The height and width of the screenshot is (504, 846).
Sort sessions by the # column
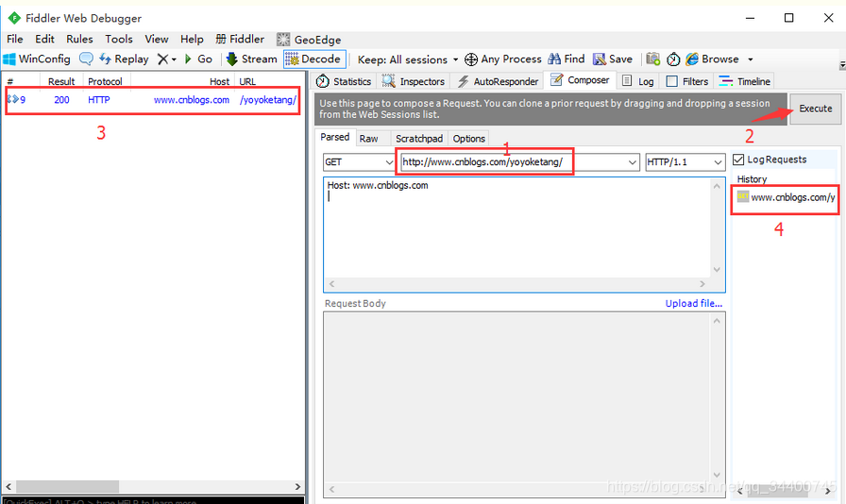click(x=21, y=81)
